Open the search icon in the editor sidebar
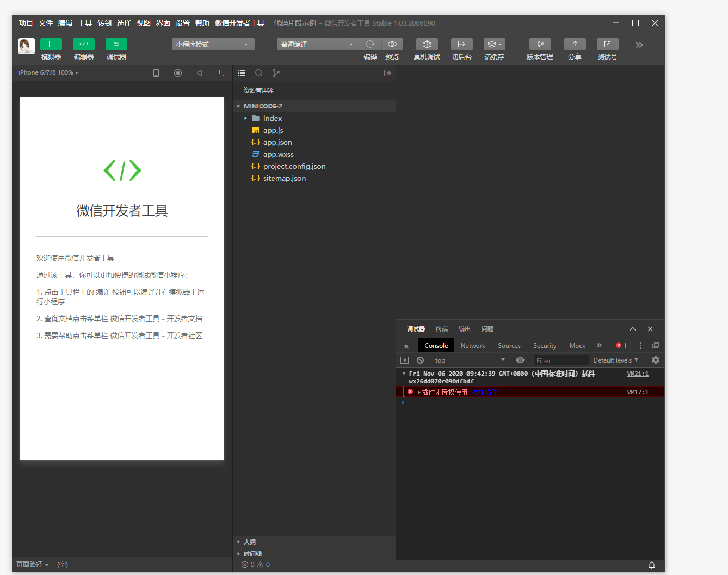 (259, 73)
